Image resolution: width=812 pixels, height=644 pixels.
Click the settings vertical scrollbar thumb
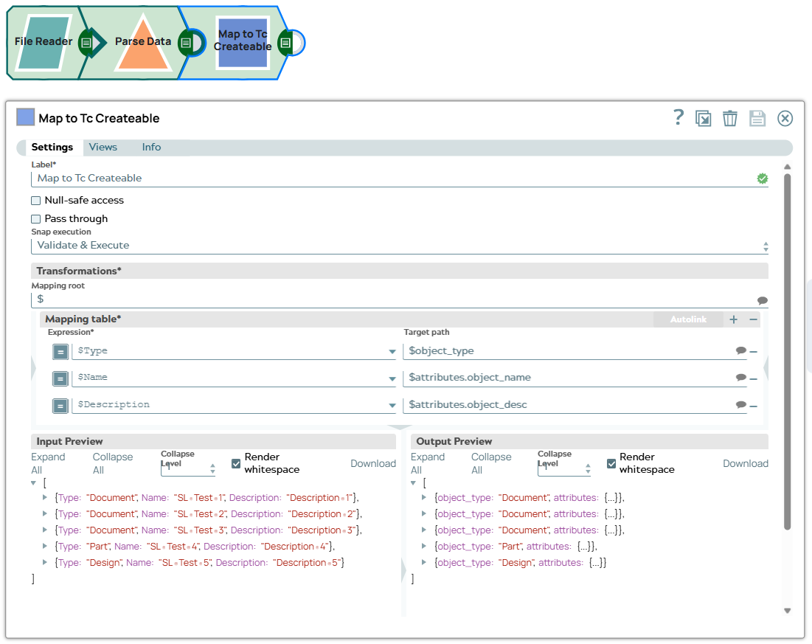click(x=787, y=352)
